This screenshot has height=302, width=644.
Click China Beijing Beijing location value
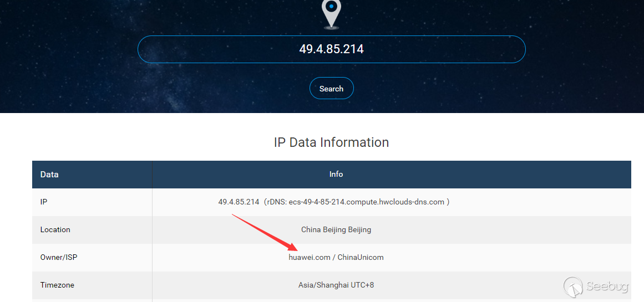[336, 229]
